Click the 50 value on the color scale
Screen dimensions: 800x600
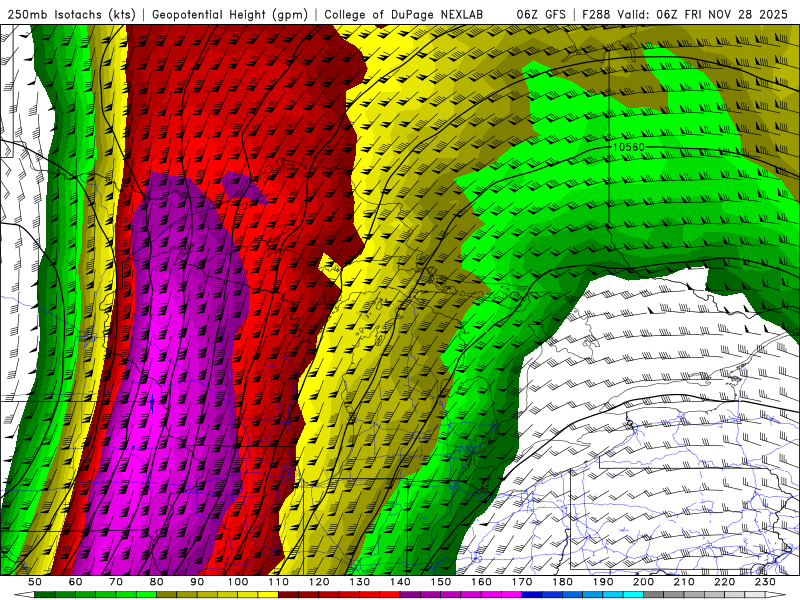[x=35, y=582]
